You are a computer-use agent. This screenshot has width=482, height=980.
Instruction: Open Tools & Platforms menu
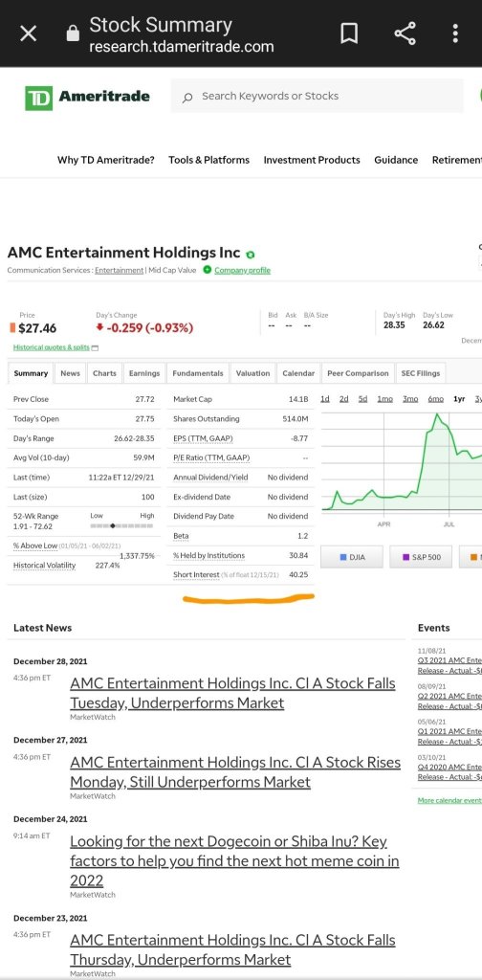(x=209, y=160)
